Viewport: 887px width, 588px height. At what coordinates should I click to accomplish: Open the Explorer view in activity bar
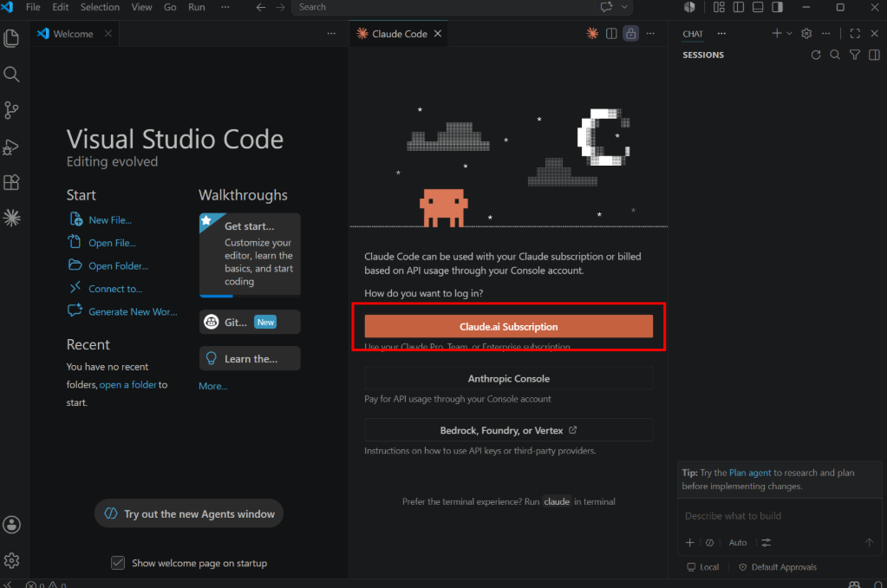(x=11, y=38)
